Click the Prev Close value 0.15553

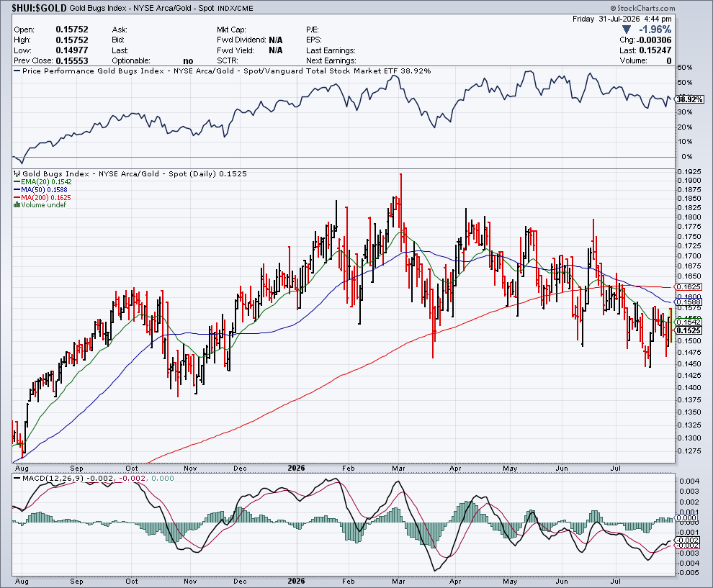(x=72, y=61)
